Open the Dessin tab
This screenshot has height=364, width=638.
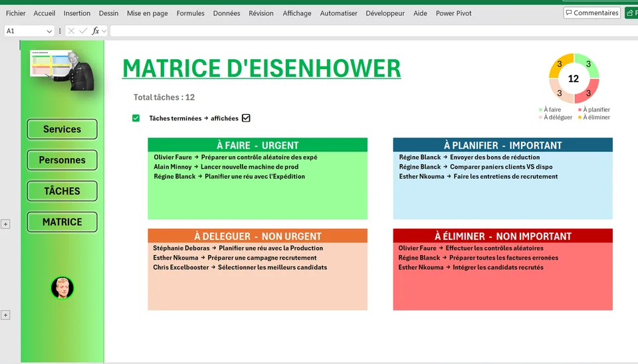point(108,13)
